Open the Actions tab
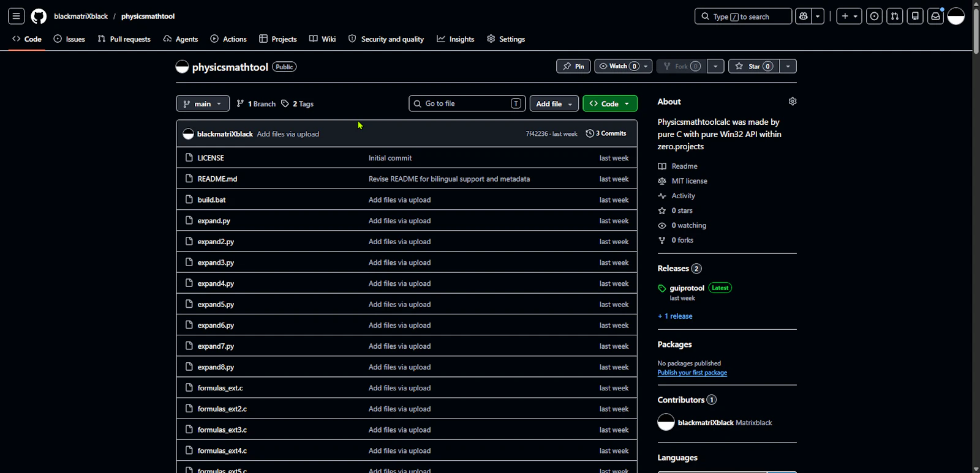 [228, 39]
